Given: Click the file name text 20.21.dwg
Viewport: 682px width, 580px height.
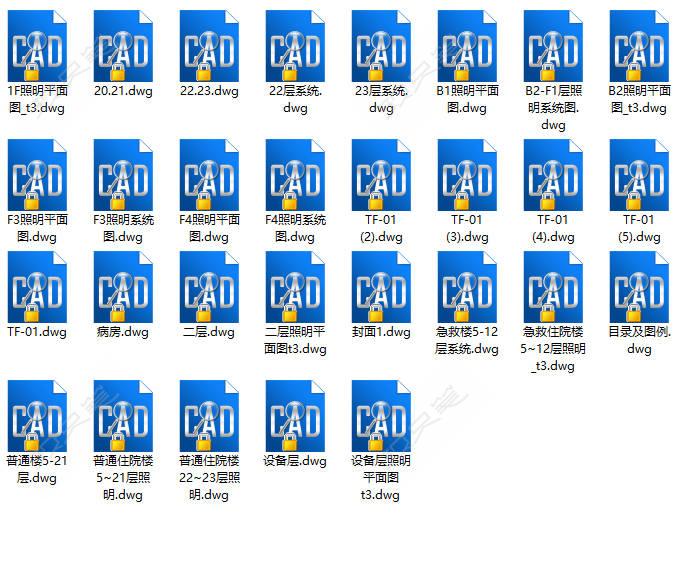Looking at the screenshot, I should point(123,91).
